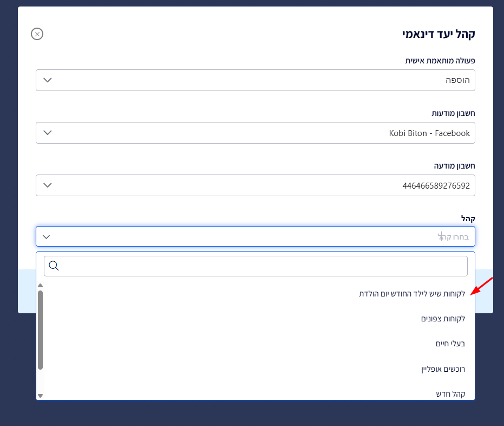The image size is (504, 426).
Task: Click the audience search input field
Action: (x=256, y=266)
